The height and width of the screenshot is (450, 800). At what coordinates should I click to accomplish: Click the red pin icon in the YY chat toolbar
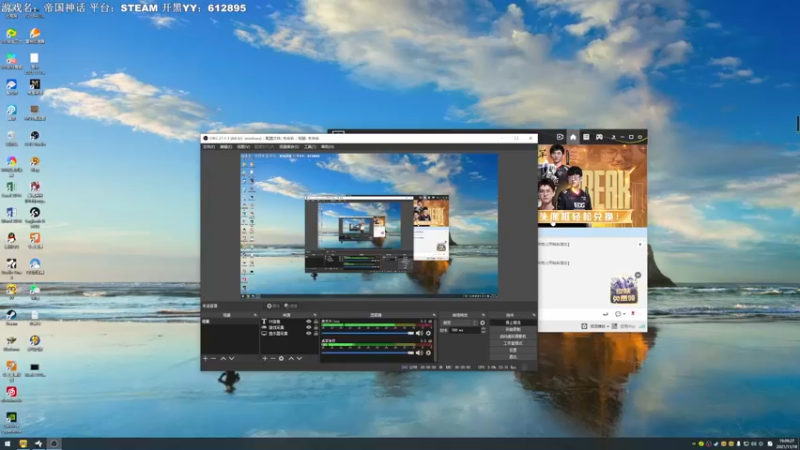[633, 314]
